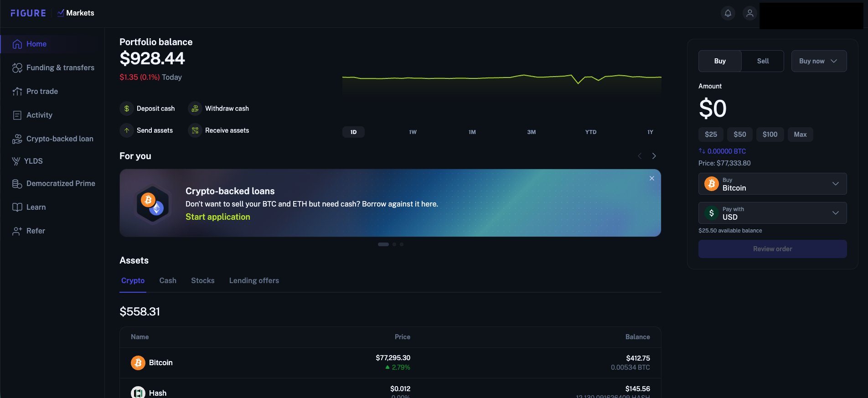Click the Home sidebar icon
This screenshot has width=868, height=398.
point(17,44)
